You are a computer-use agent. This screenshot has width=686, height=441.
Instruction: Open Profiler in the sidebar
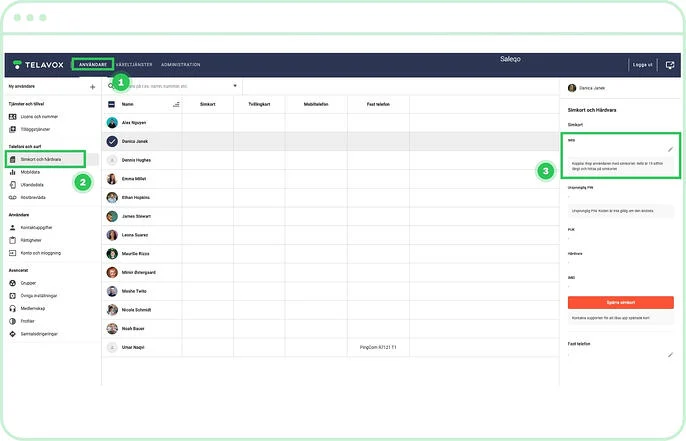(22, 321)
